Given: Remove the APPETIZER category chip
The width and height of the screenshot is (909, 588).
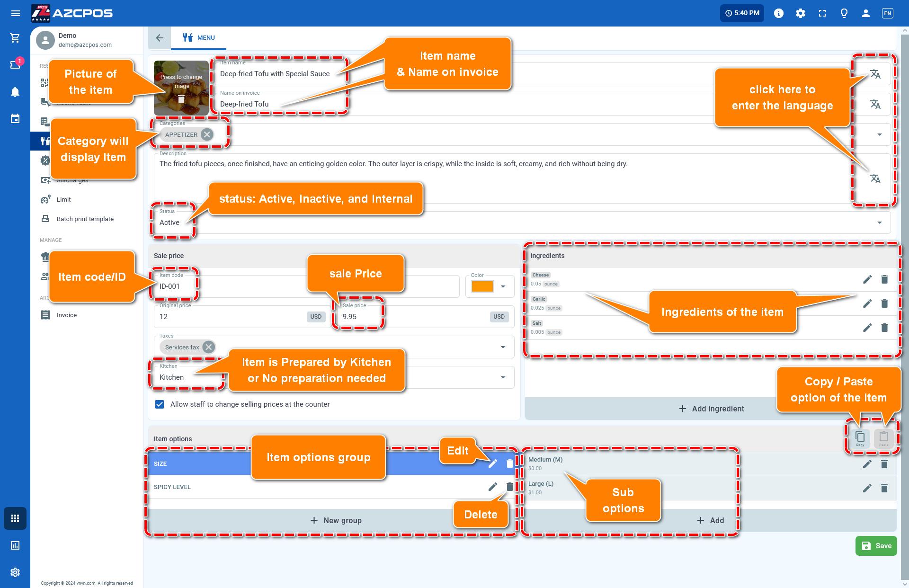Looking at the screenshot, I should pyautogui.click(x=207, y=134).
